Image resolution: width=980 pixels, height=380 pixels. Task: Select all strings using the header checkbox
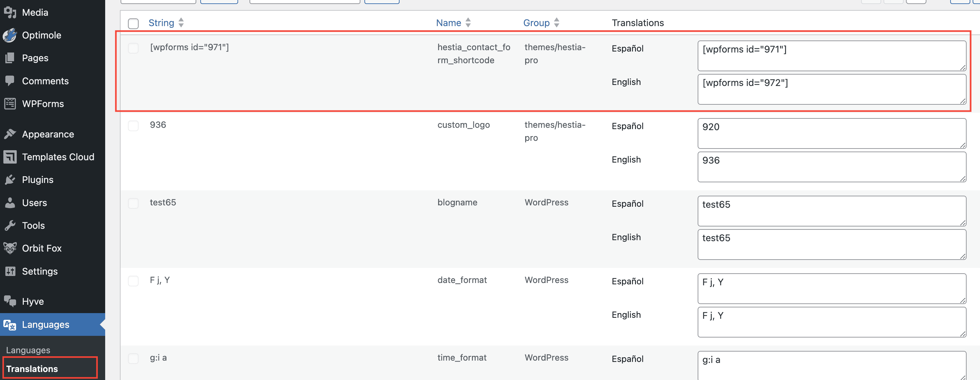pyautogui.click(x=133, y=23)
